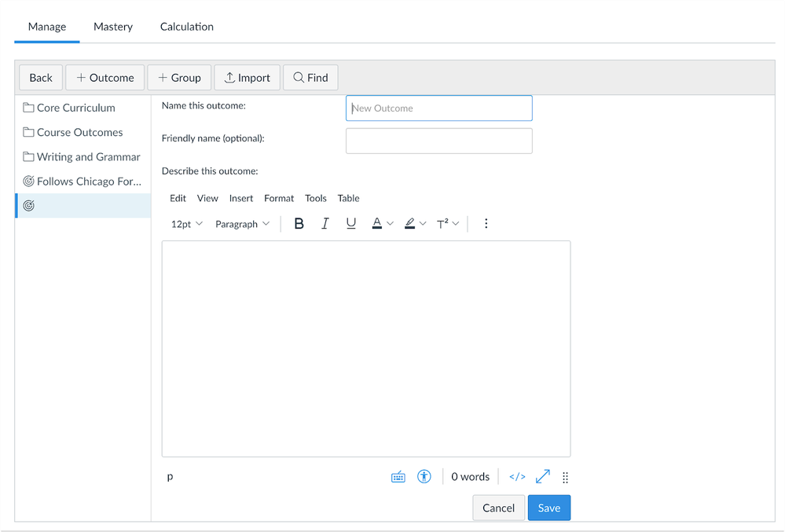Add a new Group

(x=179, y=78)
